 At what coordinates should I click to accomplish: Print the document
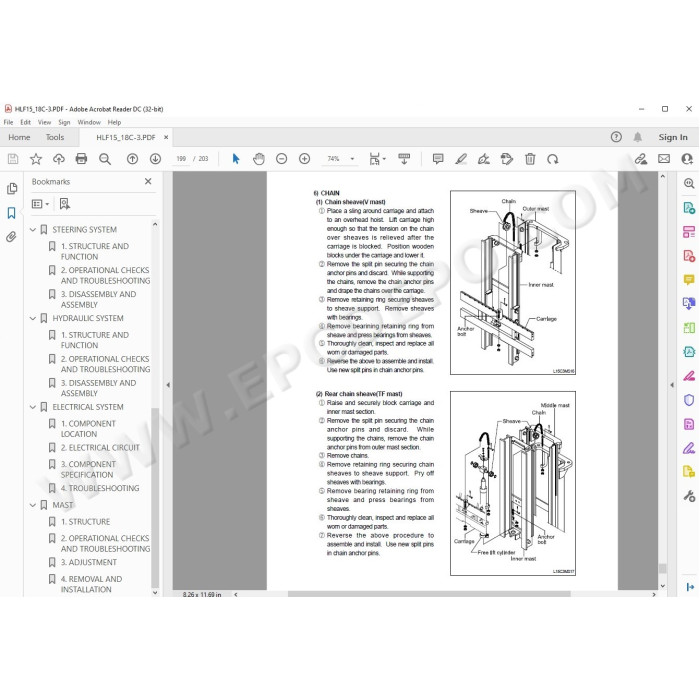tap(81, 159)
